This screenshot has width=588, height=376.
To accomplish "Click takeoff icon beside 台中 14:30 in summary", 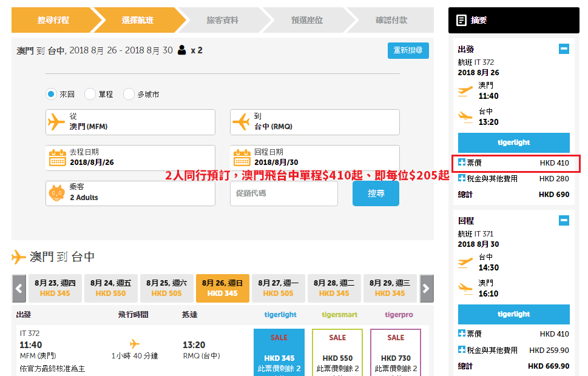I will pyautogui.click(x=465, y=263).
